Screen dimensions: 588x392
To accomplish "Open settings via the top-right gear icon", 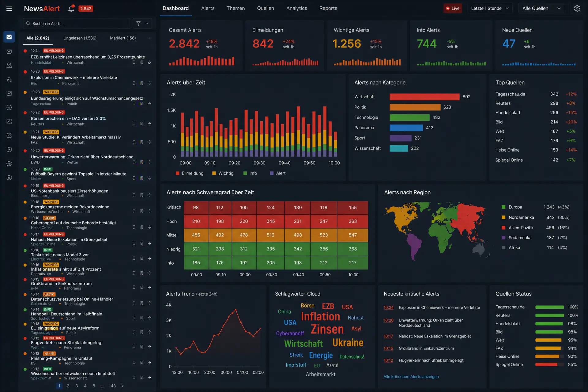I will (577, 8).
